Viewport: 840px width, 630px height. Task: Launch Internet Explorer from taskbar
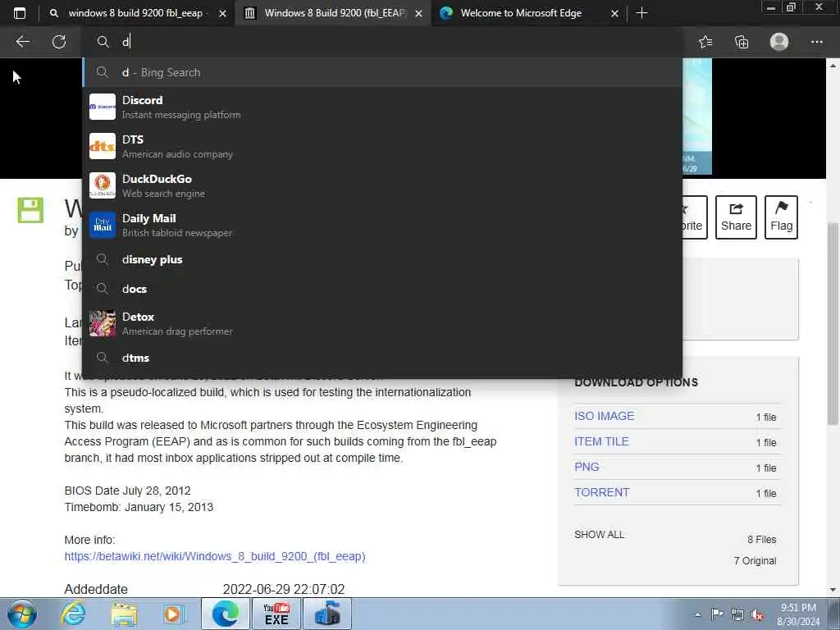click(73, 614)
